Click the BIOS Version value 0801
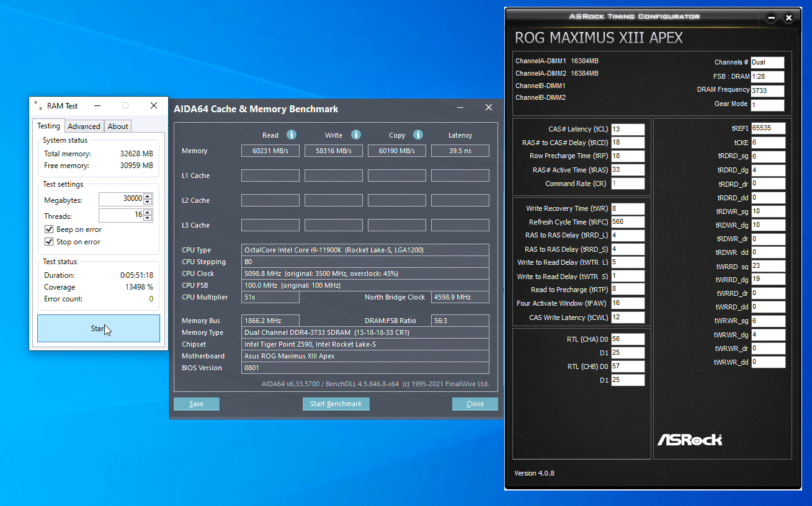This screenshot has height=506, width=812. point(365,368)
